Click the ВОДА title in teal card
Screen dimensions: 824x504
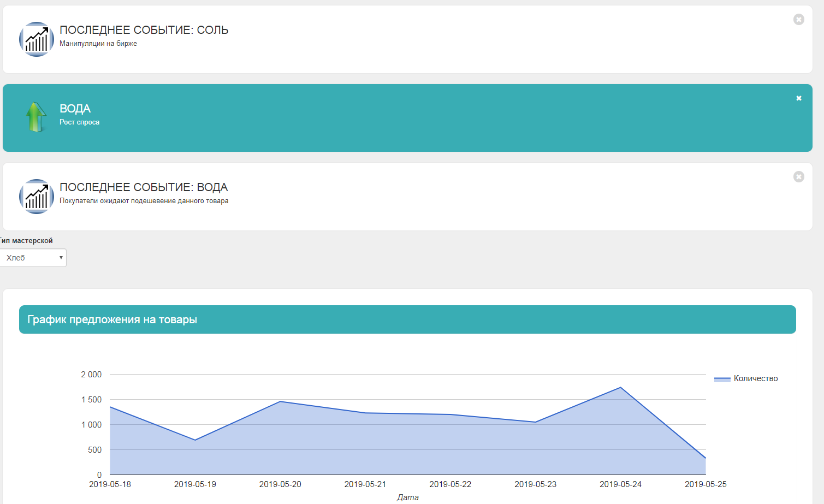coord(75,109)
